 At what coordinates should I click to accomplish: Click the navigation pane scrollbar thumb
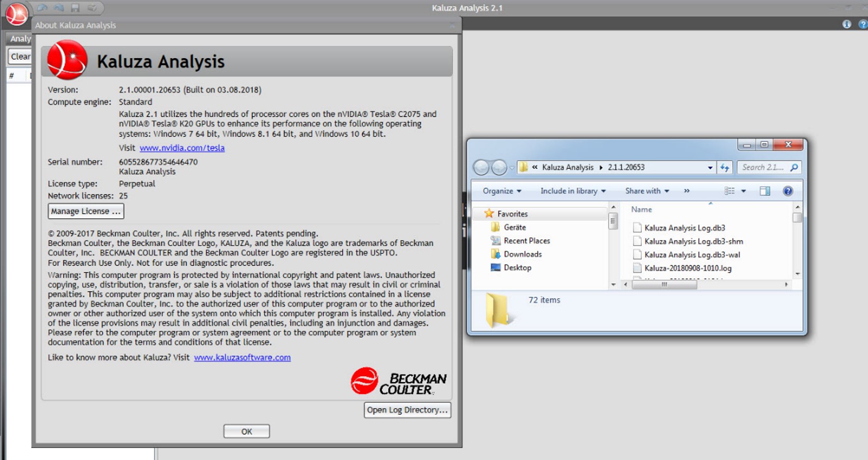pyautogui.click(x=613, y=221)
